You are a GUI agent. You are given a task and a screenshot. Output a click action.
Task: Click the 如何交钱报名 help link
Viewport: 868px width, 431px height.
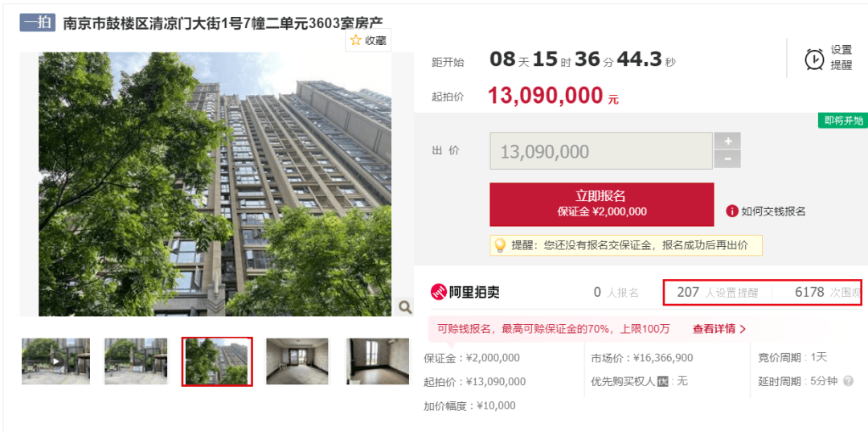[773, 211]
